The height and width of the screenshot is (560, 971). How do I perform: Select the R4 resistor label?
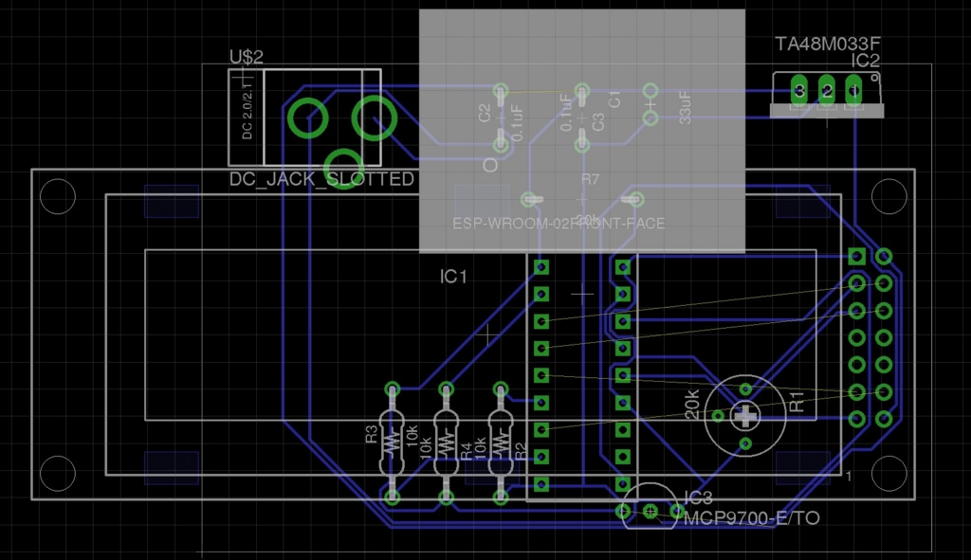[x=467, y=452]
